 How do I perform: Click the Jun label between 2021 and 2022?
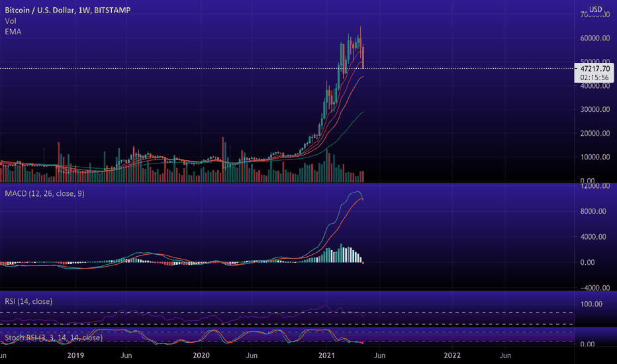[x=379, y=355]
